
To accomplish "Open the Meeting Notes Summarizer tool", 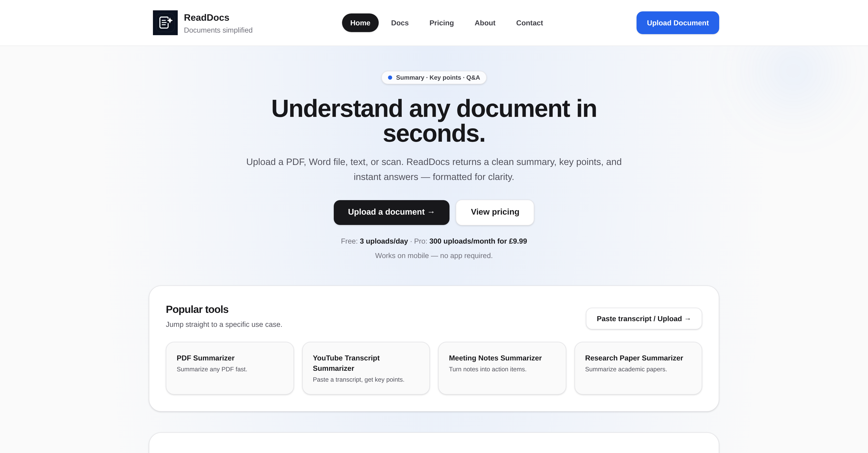I will 502,368.
